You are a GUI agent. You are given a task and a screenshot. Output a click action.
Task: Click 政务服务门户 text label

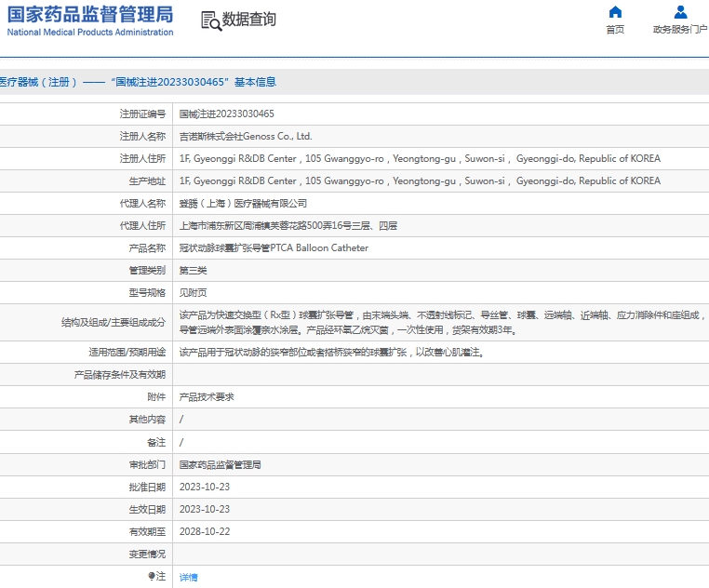click(x=680, y=30)
